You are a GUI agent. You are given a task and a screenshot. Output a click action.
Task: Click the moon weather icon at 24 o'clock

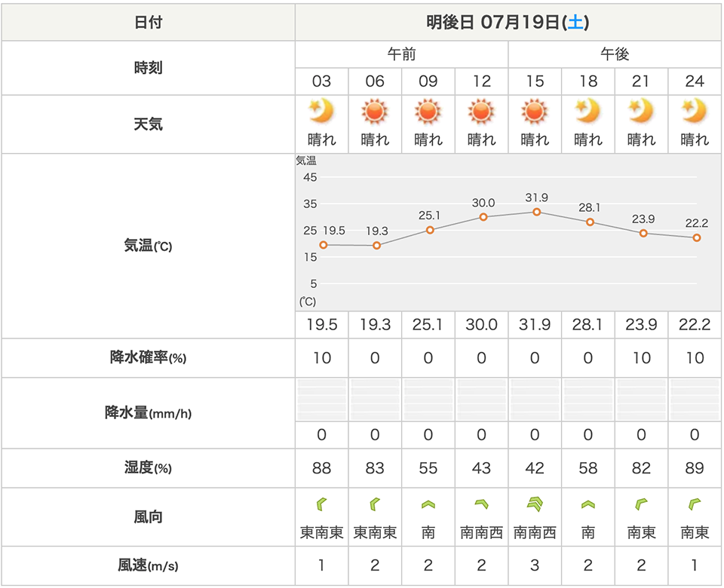pyautogui.click(x=695, y=112)
